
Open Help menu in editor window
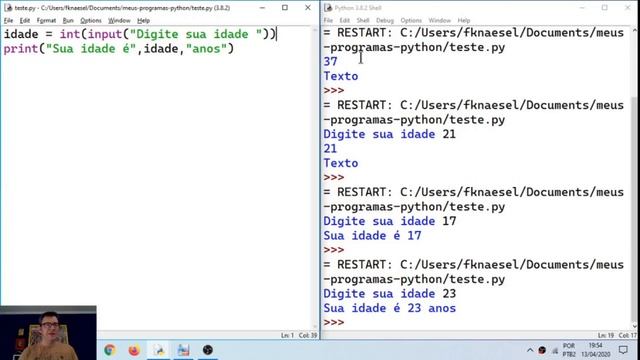[143, 20]
